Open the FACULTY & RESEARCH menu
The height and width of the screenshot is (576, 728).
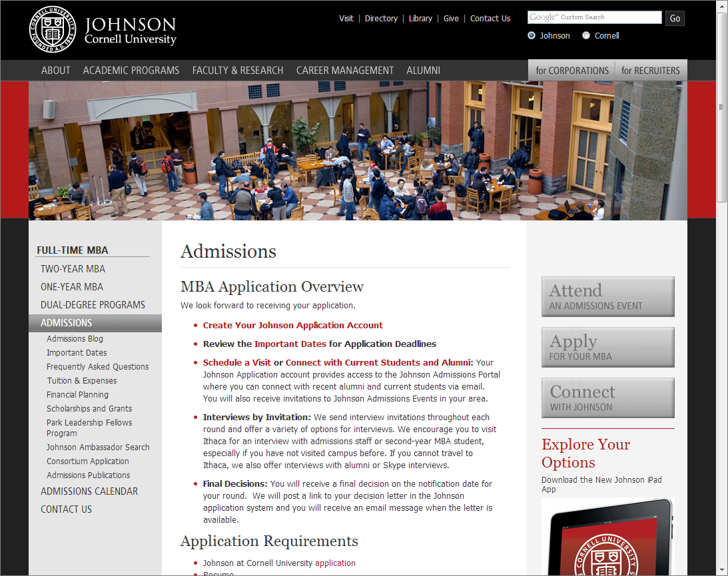pos(238,71)
